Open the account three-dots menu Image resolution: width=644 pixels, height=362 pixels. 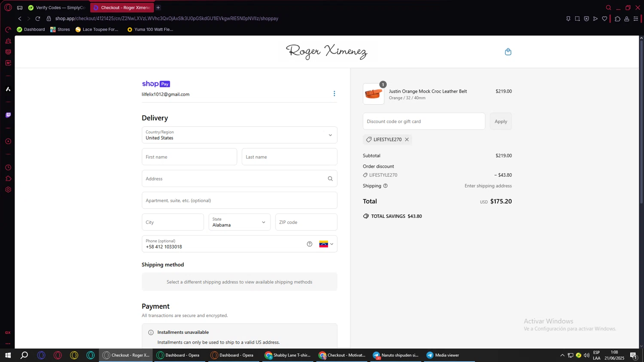click(334, 94)
